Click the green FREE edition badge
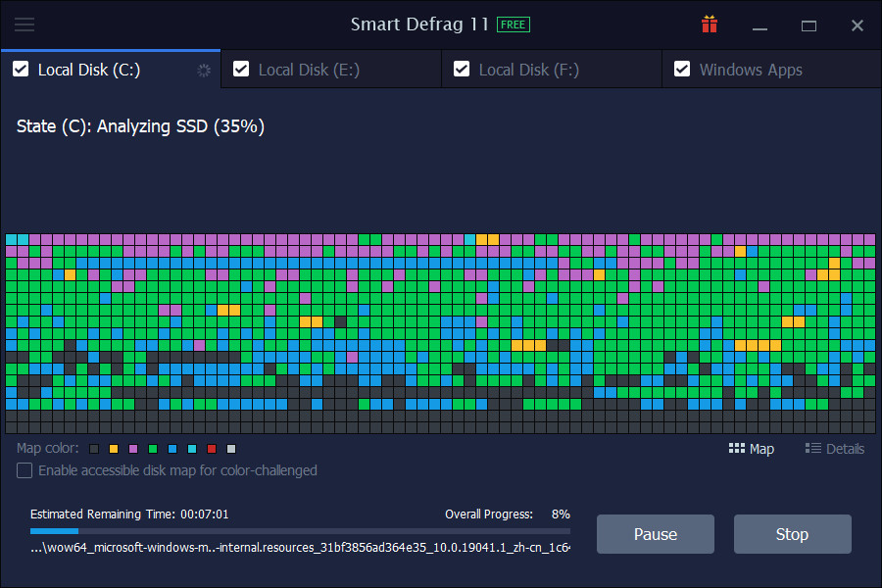Image resolution: width=882 pixels, height=588 pixels. tap(513, 24)
